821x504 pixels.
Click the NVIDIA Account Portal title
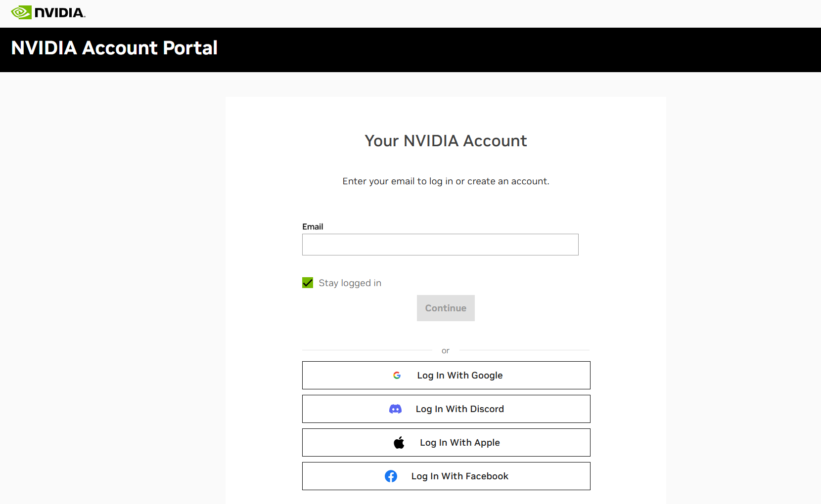click(114, 48)
